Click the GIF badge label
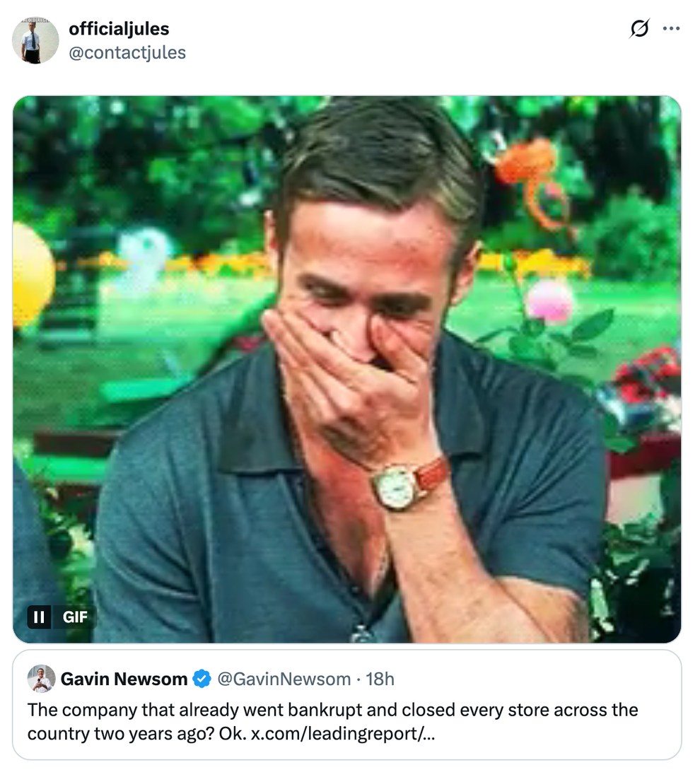 coord(75,617)
